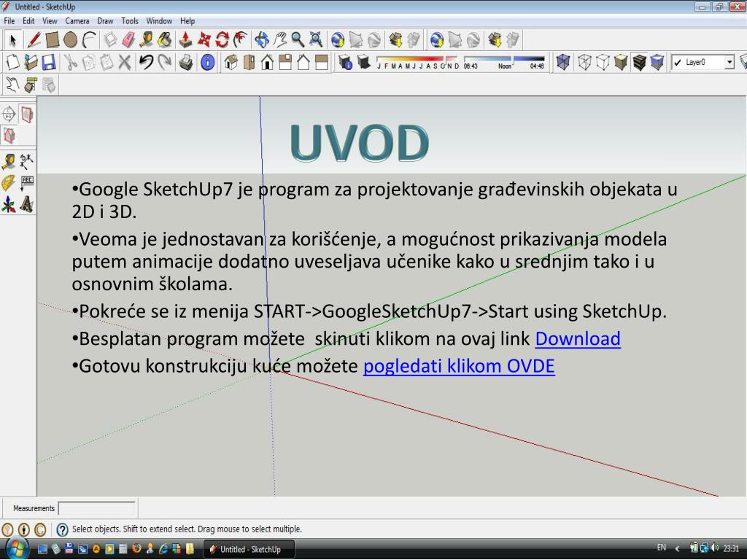The width and height of the screenshot is (747, 560).
Task: Create a new file via New icon
Action: coord(13,63)
